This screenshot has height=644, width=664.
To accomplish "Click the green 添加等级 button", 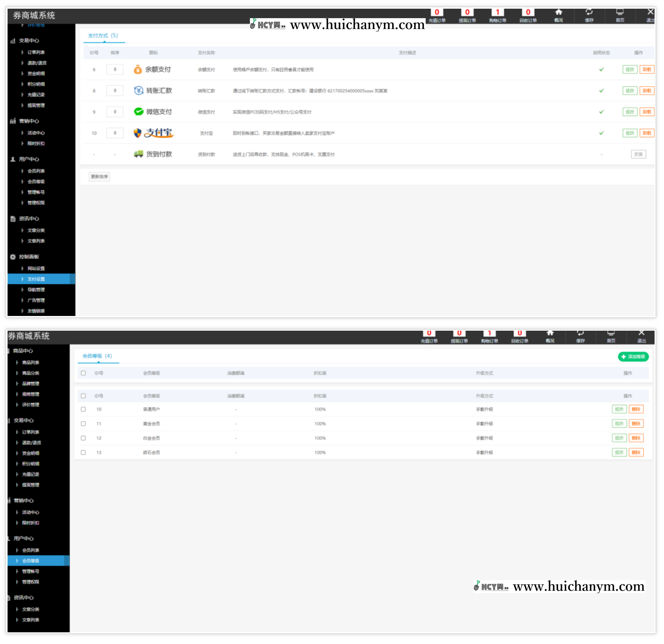I will point(633,357).
